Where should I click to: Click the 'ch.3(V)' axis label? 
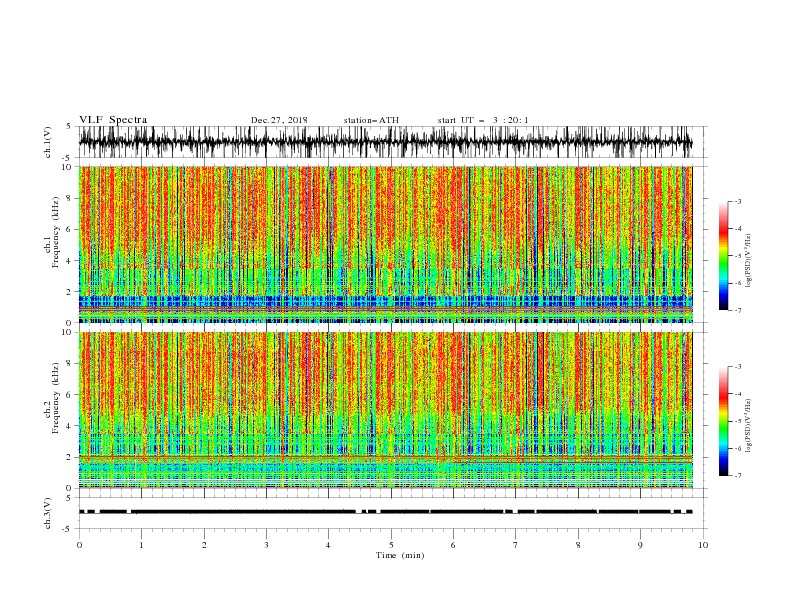pyautogui.click(x=48, y=513)
